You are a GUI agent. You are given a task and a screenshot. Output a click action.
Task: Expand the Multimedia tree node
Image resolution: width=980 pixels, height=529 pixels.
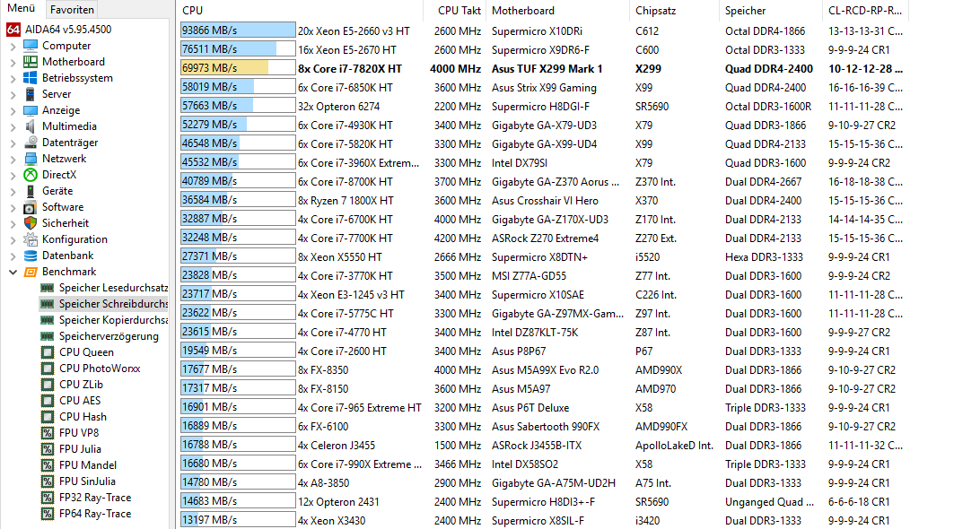pyautogui.click(x=13, y=126)
